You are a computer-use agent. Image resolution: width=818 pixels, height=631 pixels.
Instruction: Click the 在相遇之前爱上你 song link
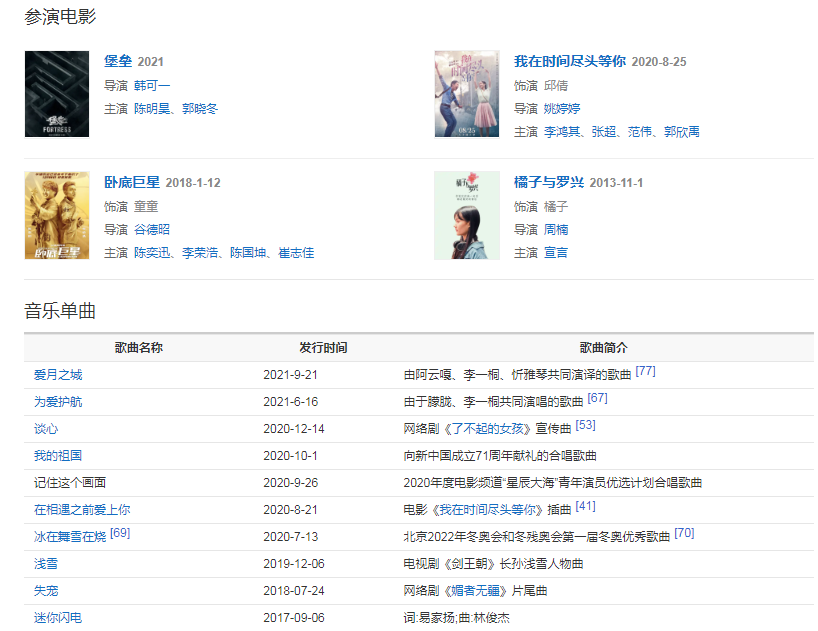point(82,509)
